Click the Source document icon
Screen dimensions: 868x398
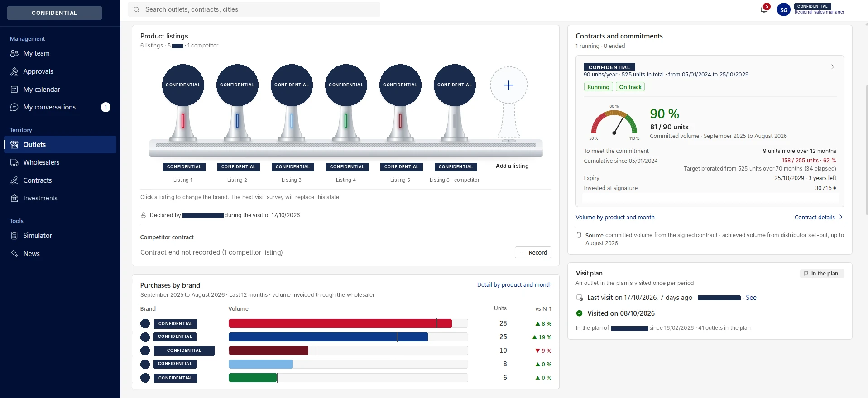[579, 235]
